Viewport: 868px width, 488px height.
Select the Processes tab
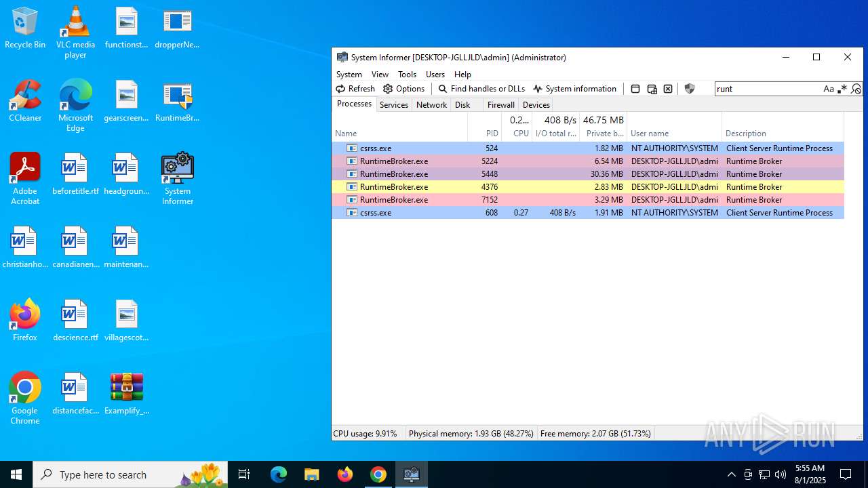[354, 104]
